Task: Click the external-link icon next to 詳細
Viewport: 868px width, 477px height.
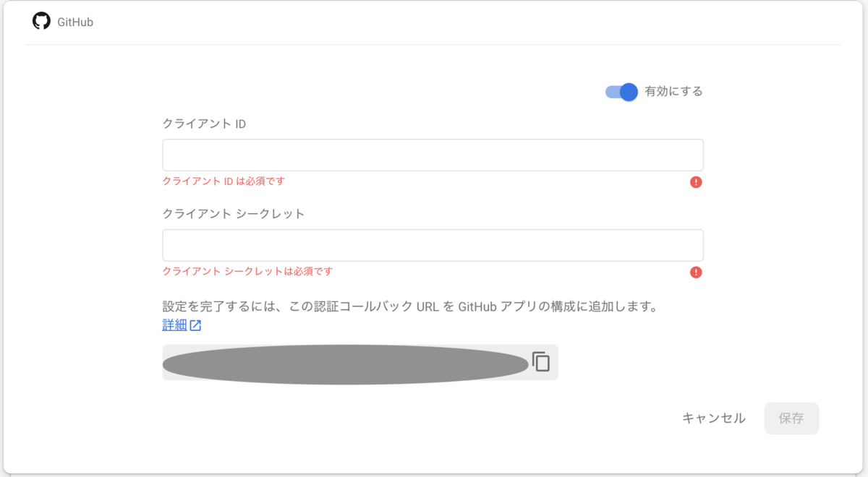Action: (195, 325)
